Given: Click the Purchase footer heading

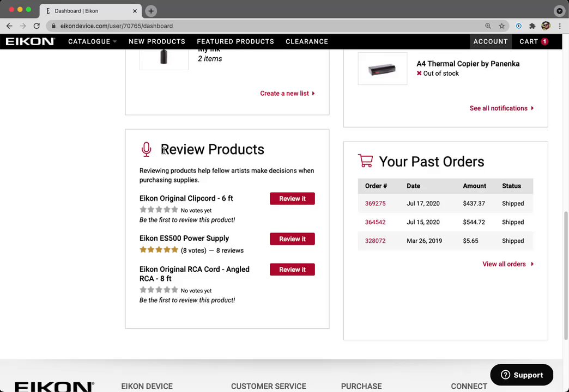Looking at the screenshot, I should (361, 386).
